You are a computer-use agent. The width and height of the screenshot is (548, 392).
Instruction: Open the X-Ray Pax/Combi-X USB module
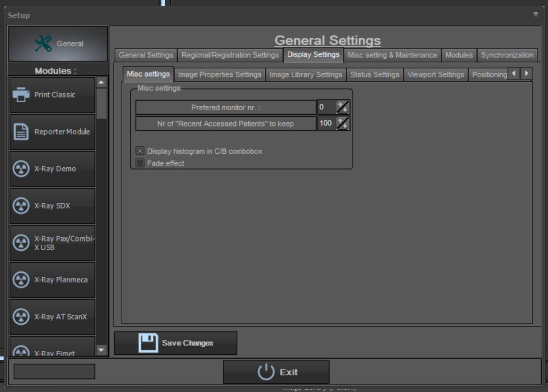(52, 243)
